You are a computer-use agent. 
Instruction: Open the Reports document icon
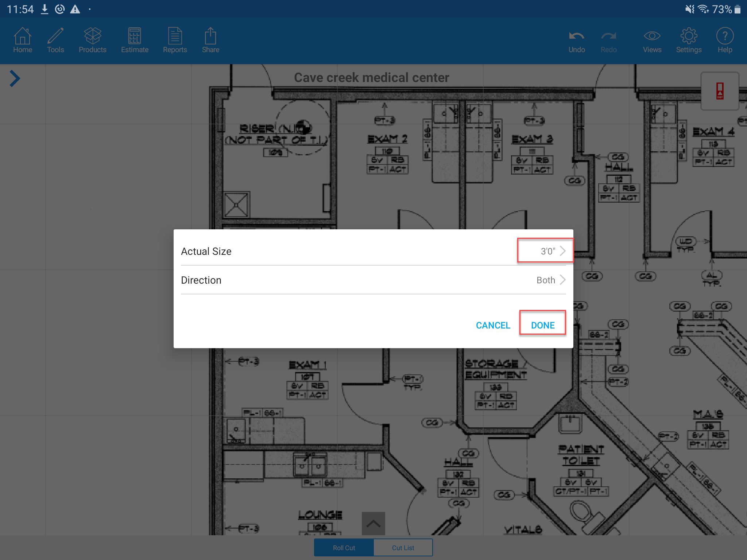pos(175,40)
